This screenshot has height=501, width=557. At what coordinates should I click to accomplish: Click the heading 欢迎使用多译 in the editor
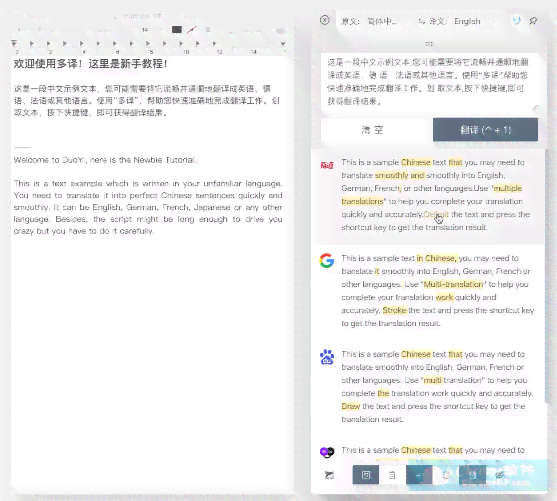(x=90, y=64)
